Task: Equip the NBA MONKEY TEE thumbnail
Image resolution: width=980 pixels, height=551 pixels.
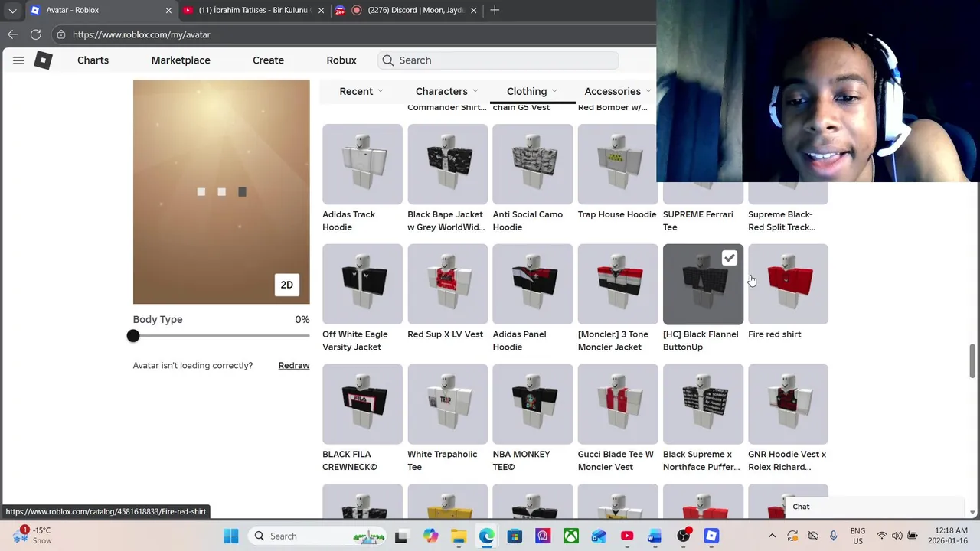Action: tap(532, 404)
